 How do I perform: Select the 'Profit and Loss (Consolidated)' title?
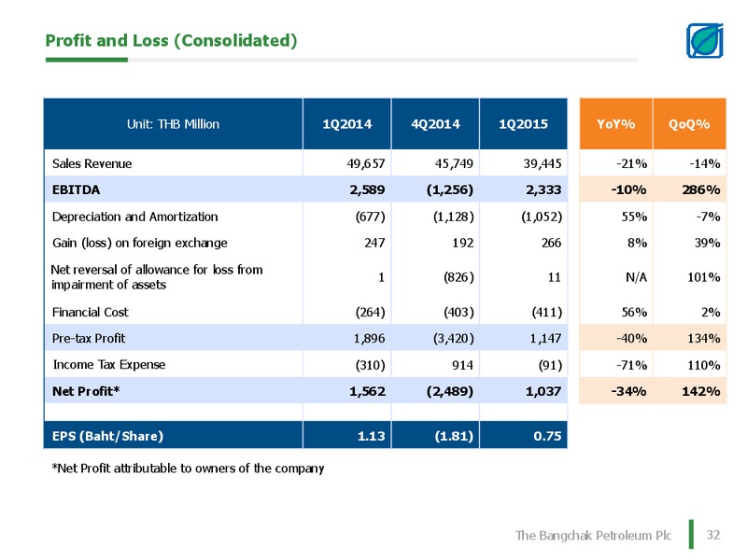(x=171, y=40)
